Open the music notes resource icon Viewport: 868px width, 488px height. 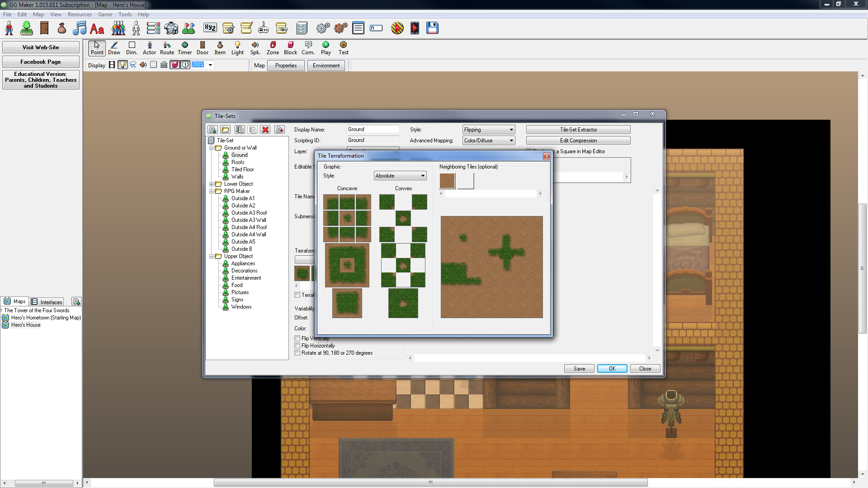click(x=80, y=28)
